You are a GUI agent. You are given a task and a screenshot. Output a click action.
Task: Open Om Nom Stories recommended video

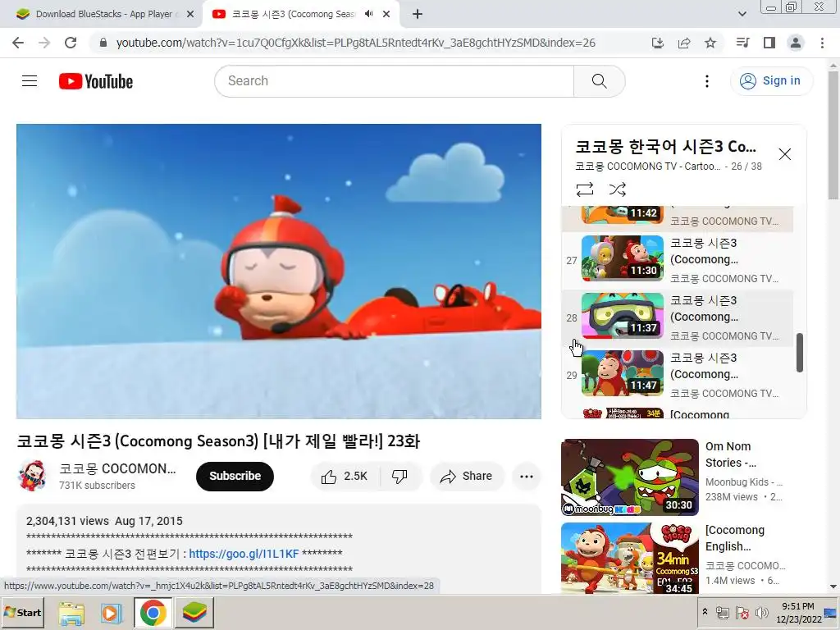point(630,477)
